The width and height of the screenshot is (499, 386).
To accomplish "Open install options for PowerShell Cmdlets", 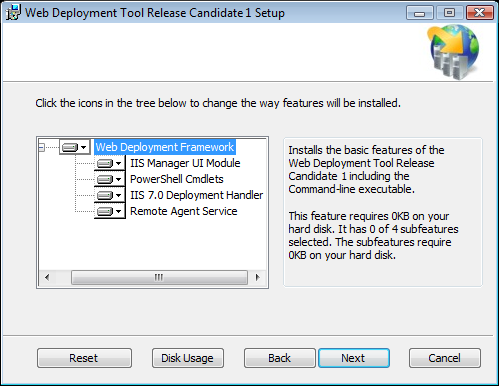I will click(109, 179).
